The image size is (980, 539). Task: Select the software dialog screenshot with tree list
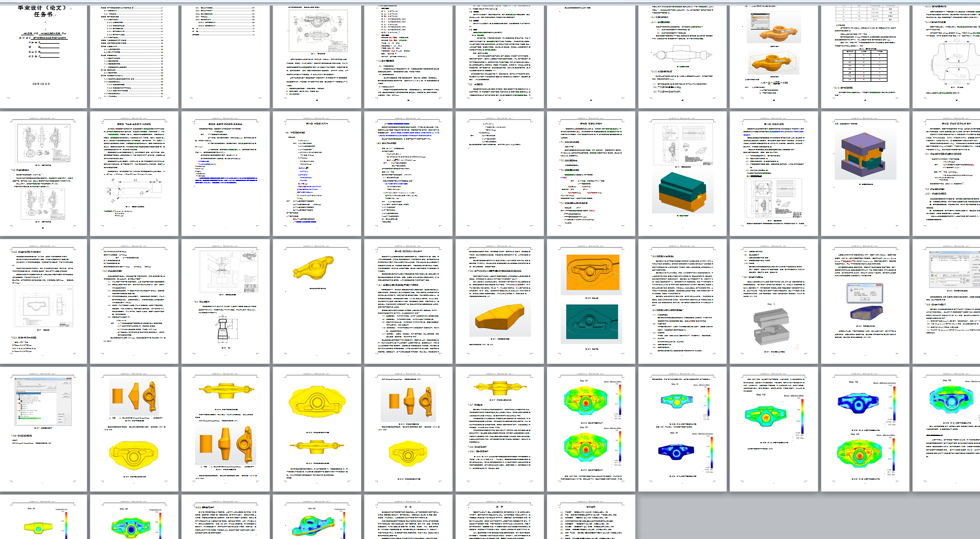[x=44, y=401]
